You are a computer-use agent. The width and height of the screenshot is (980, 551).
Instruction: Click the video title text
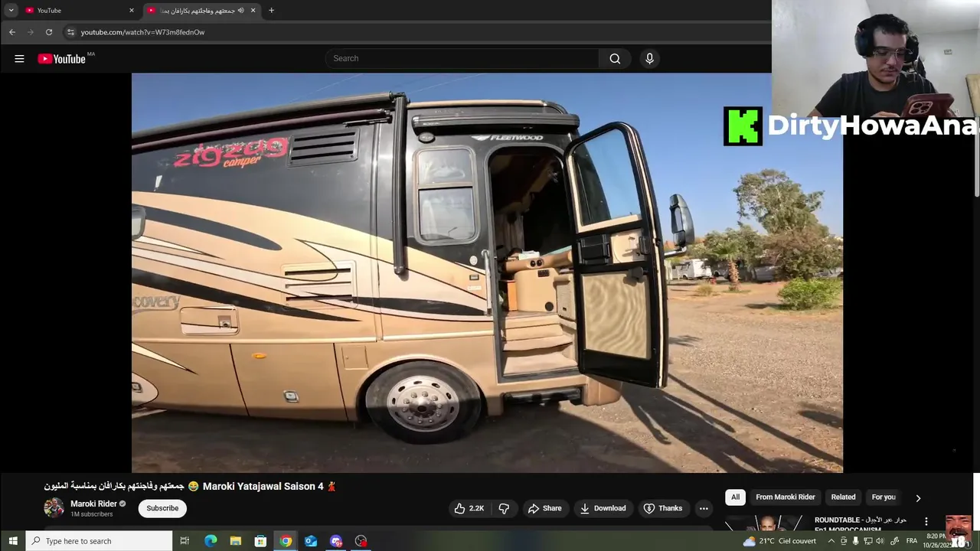click(x=190, y=486)
